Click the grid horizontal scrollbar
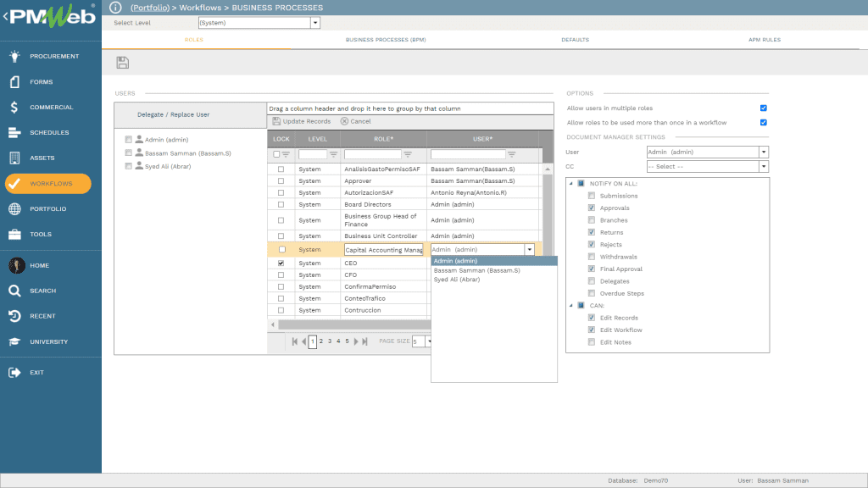The width and height of the screenshot is (868, 488). tap(354, 324)
